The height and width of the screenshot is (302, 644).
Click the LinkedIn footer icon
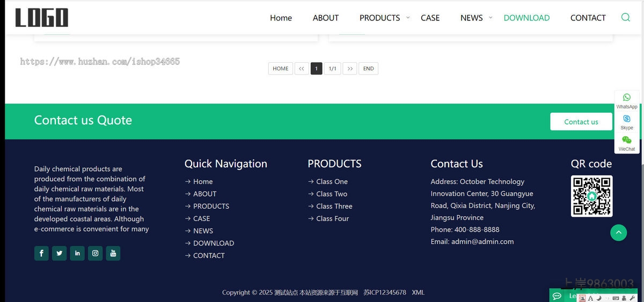point(77,253)
